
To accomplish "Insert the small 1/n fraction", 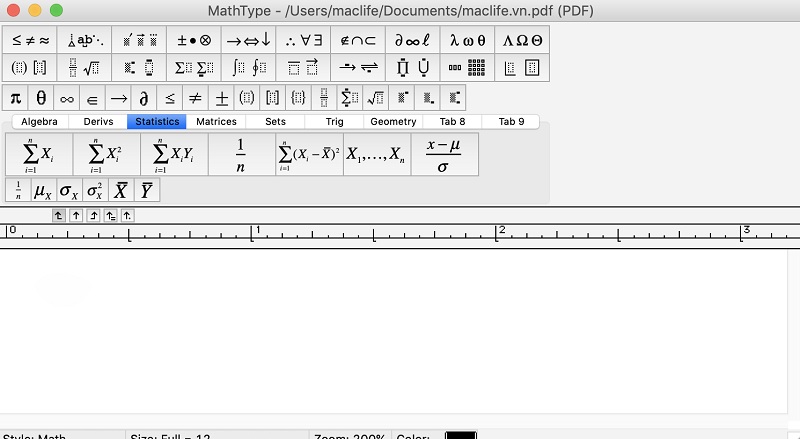I will pos(18,190).
